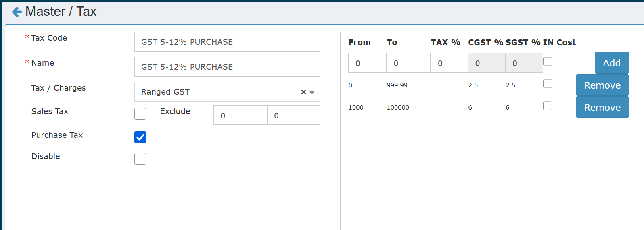
Task: Click the back arrow beside Master / Tax
Action: 17,12
